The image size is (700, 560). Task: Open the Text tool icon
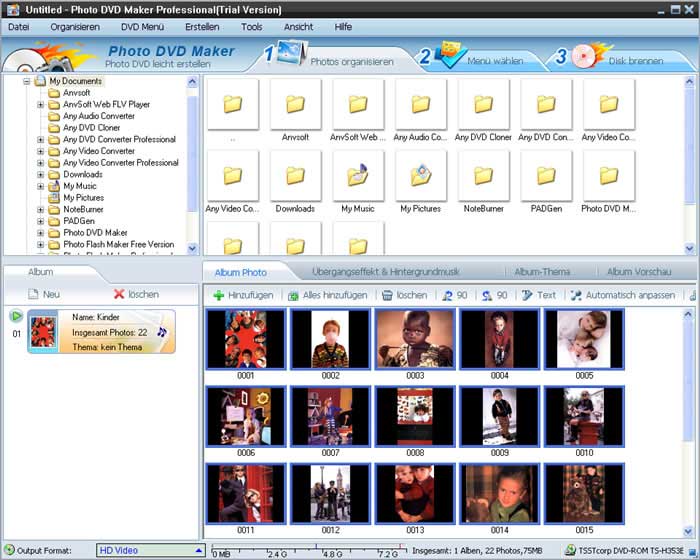tap(527, 295)
